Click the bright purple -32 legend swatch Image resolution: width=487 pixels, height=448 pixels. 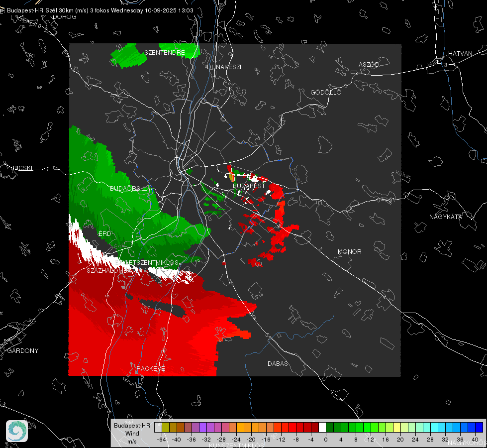pyautogui.click(x=203, y=428)
